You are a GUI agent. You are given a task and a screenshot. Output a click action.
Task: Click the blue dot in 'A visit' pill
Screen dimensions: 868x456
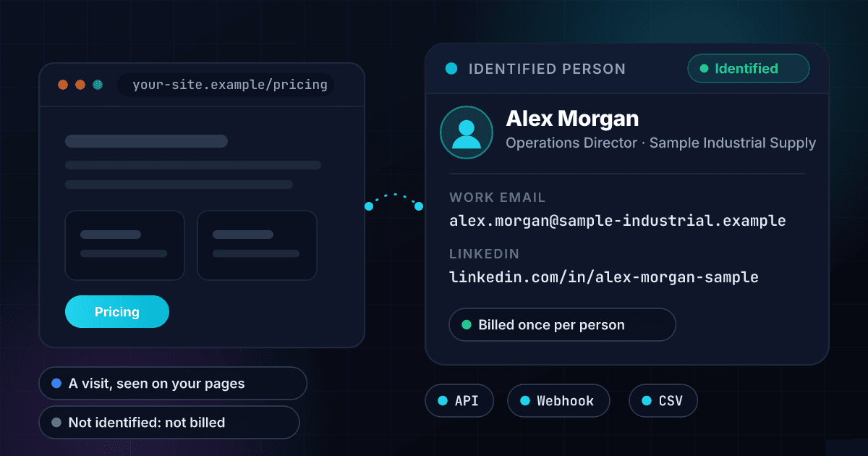(x=56, y=384)
